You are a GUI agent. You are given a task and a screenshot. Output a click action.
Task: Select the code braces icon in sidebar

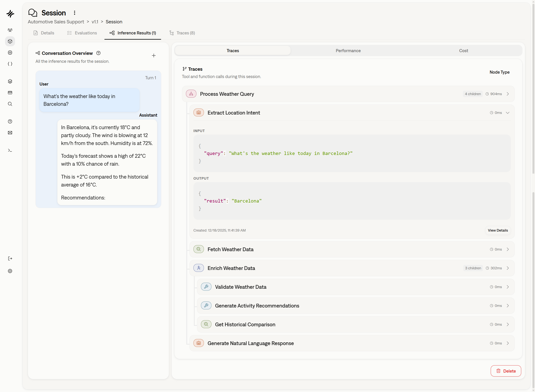[x=10, y=64]
